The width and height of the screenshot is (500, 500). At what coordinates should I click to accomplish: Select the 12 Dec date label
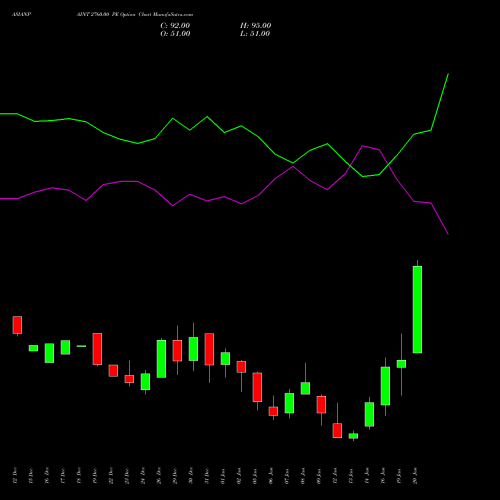(x=15, y=476)
